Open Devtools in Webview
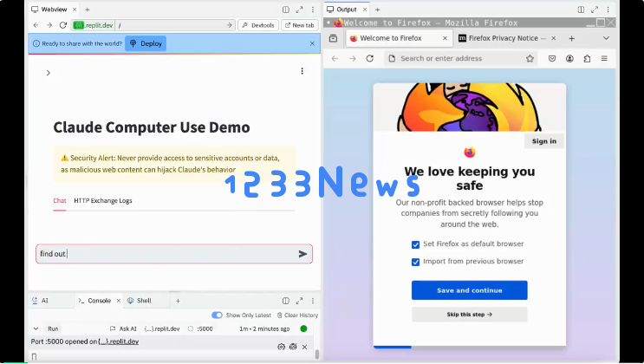 [x=258, y=25]
